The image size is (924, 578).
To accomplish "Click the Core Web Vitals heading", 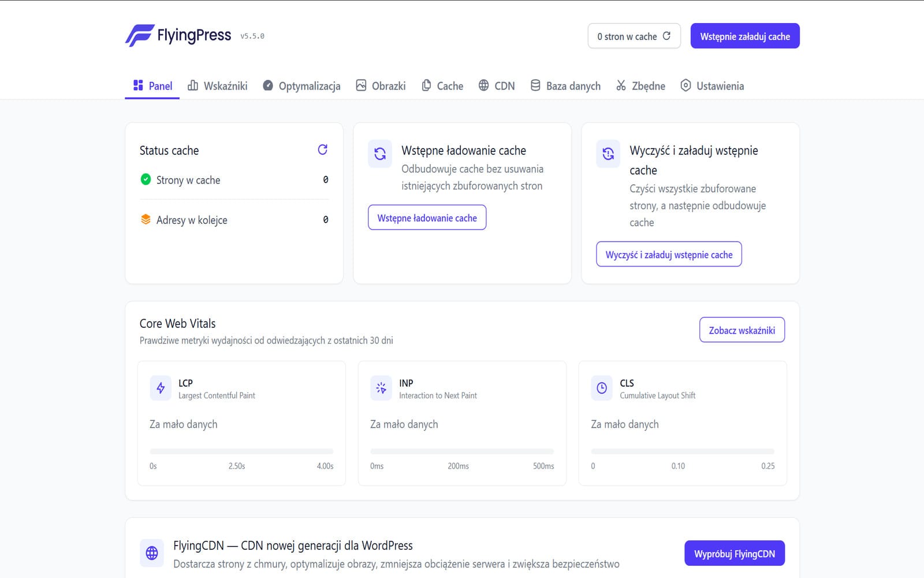I will 177,323.
